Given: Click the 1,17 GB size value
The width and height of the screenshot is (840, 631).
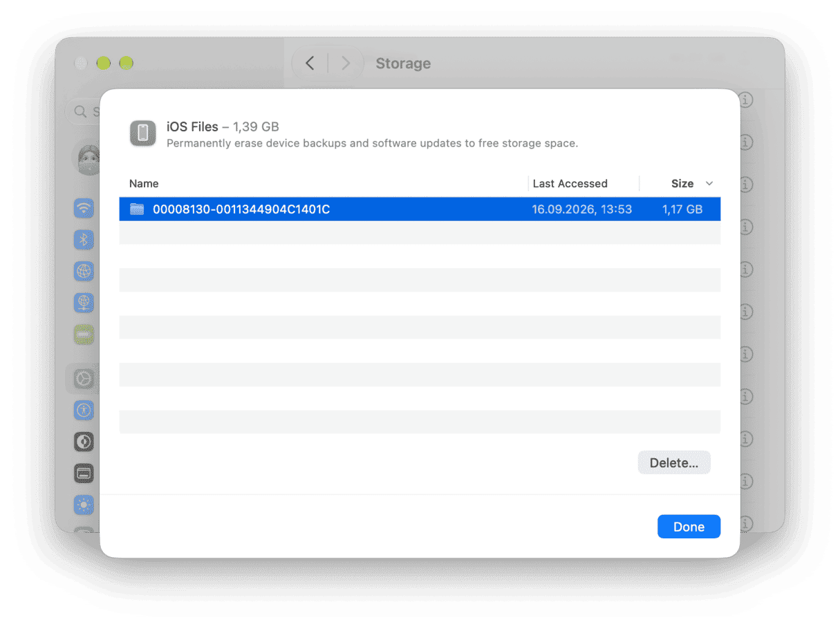Looking at the screenshot, I should pos(682,209).
